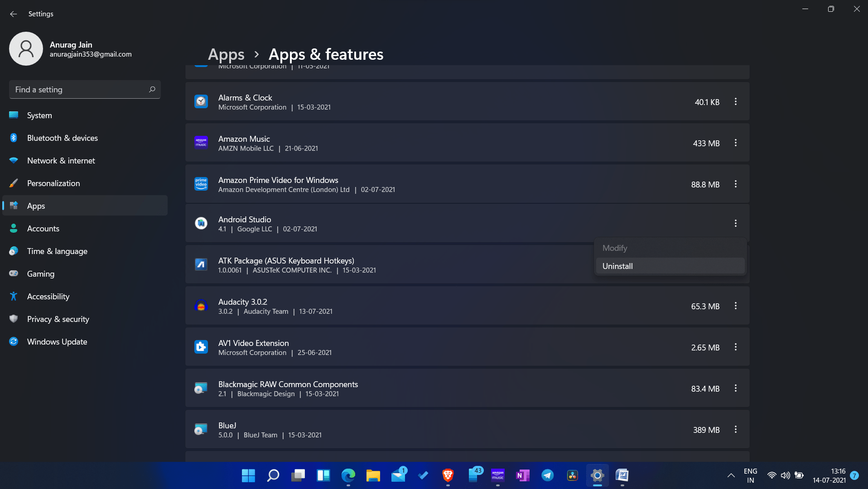This screenshot has width=868, height=489.
Task: Open Amazon Music from taskbar
Action: pyautogui.click(x=498, y=475)
